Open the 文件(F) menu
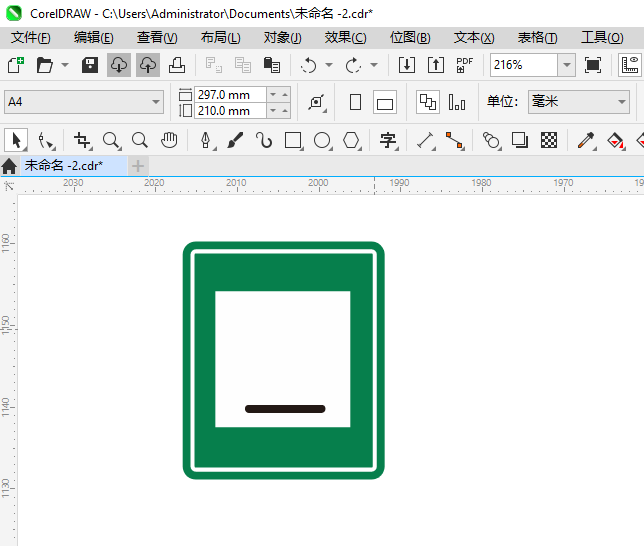644x546 pixels. point(31,37)
